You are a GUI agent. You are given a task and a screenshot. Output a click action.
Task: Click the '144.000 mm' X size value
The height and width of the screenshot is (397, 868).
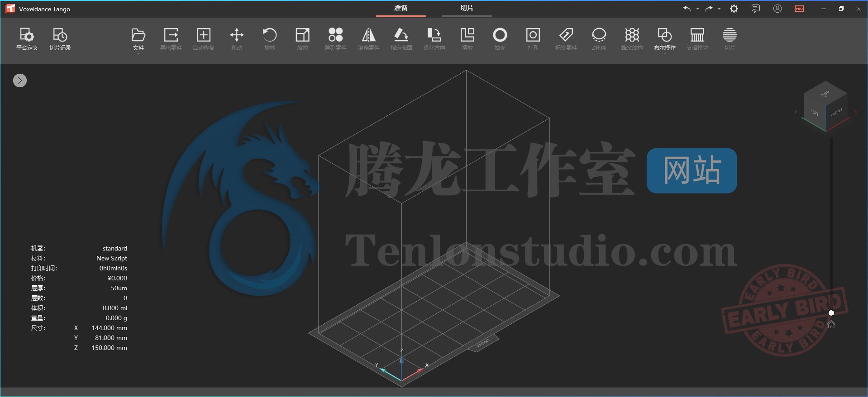[x=109, y=328]
